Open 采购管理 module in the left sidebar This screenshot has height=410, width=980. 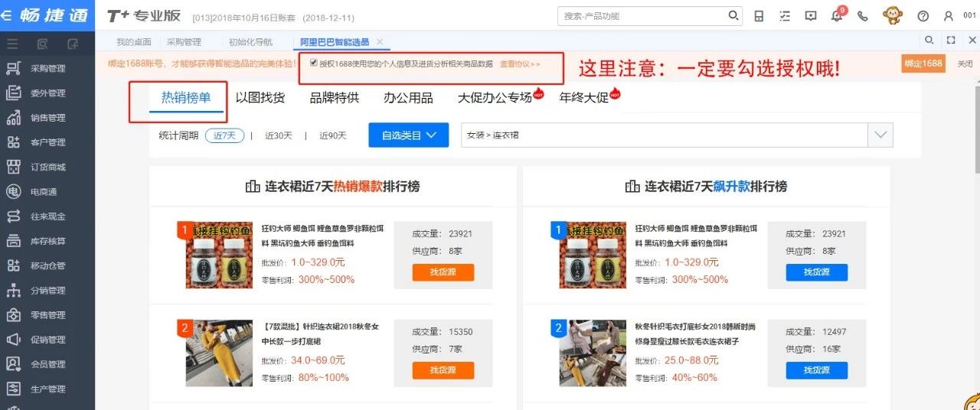47,68
